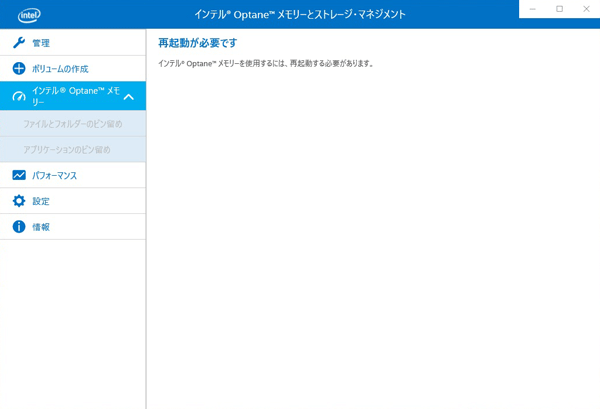600x409 pixels.
Task: Select アプリケーションのピン留め submenu item
Action: tap(73, 150)
